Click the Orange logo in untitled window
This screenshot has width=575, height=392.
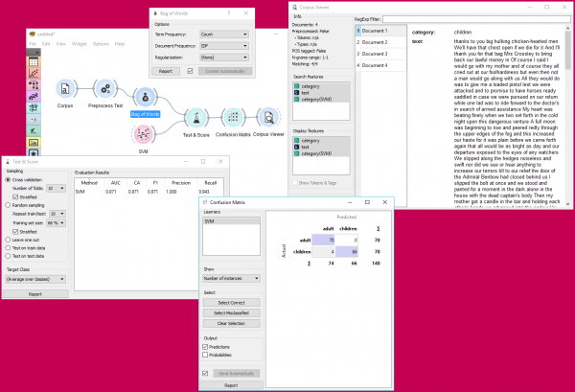tap(33, 35)
